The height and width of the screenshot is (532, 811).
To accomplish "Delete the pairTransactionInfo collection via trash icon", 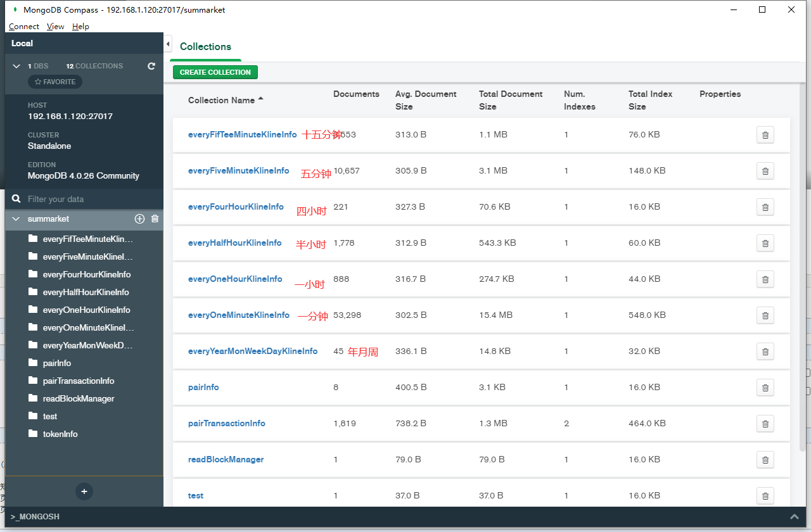I will 765,424.
